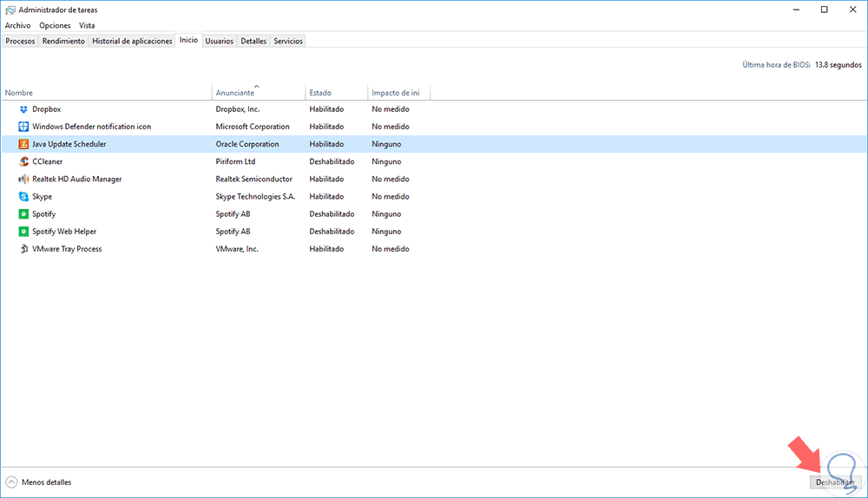Screen dimensions: 868x498
Task: Open the Detalles tab
Action: (x=253, y=41)
